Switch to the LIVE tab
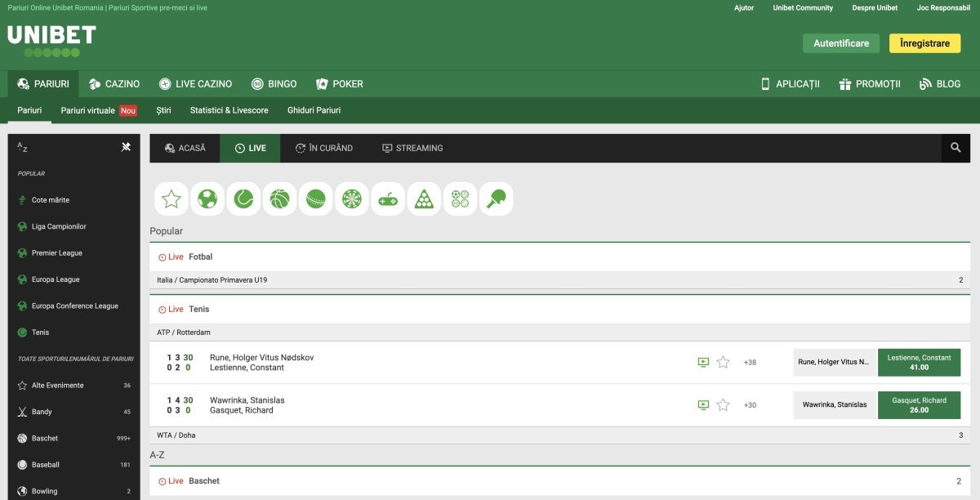The height and width of the screenshot is (500, 980). [250, 148]
